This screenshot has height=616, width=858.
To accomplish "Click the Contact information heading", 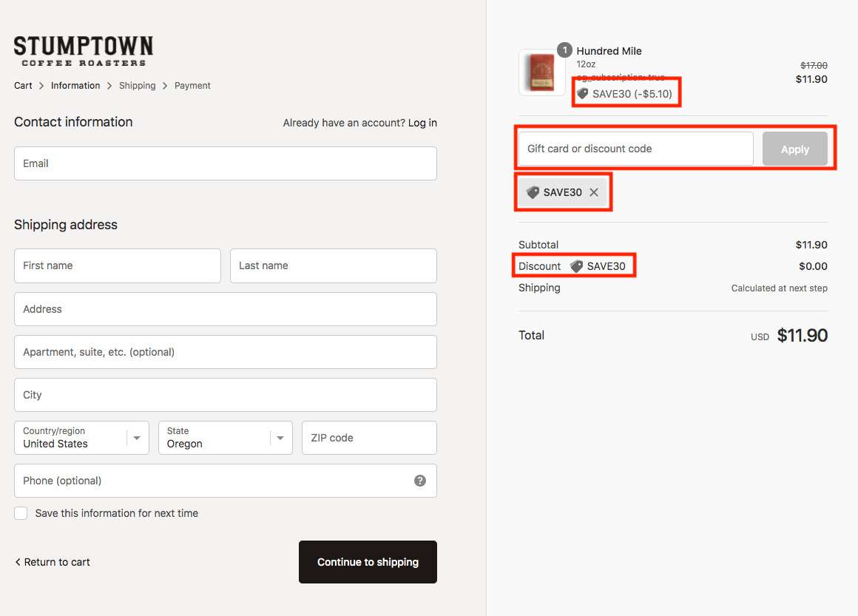I will pos(73,122).
